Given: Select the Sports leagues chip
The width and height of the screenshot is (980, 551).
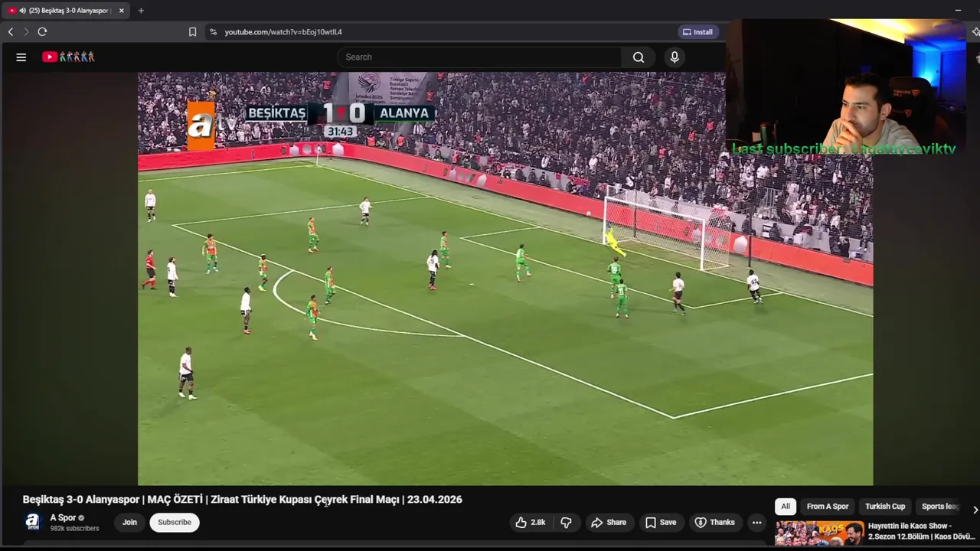Looking at the screenshot, I should coord(940,507).
